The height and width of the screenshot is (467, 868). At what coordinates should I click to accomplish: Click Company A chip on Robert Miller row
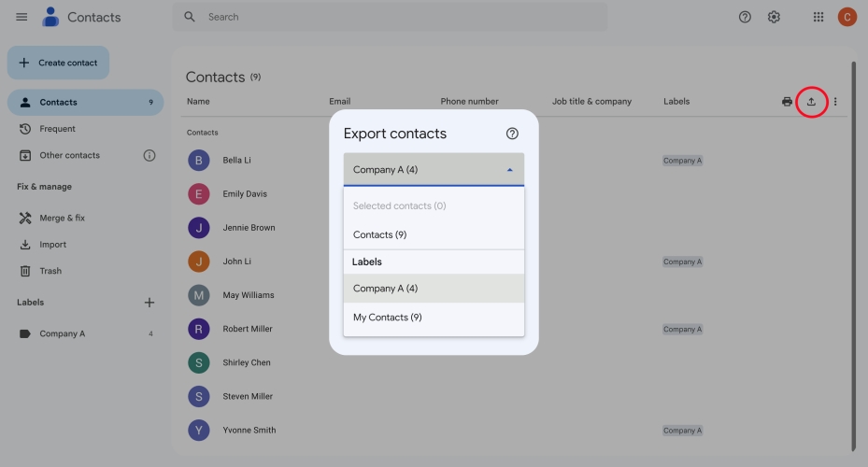click(x=683, y=329)
